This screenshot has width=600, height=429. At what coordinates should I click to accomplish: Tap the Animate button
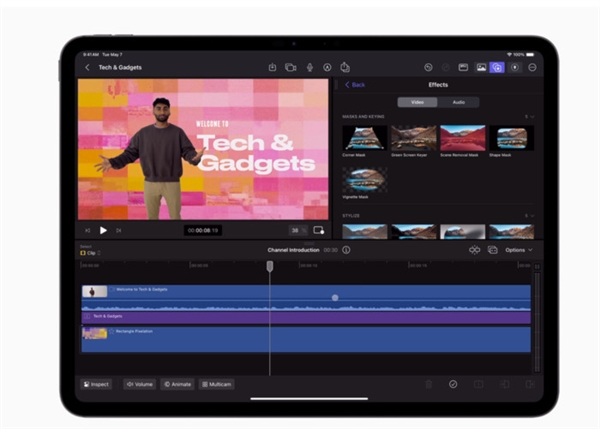[177, 384]
